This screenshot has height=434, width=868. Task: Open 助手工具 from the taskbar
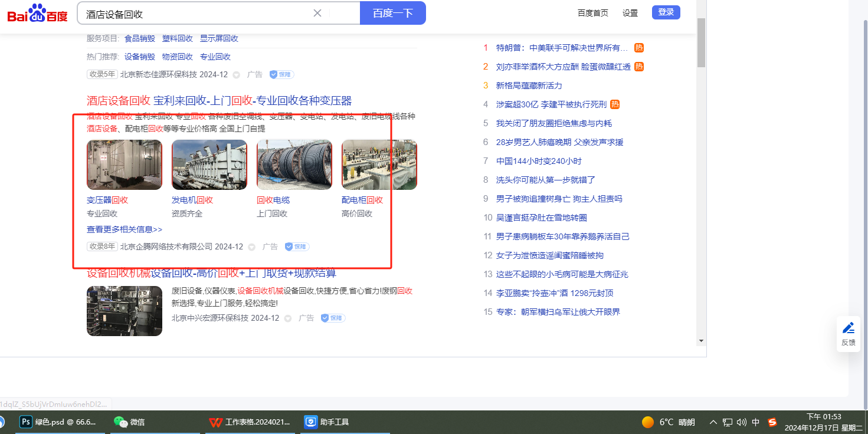click(x=327, y=422)
